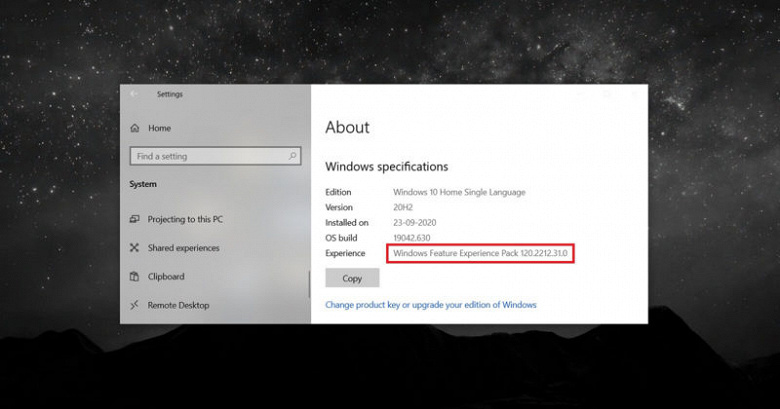Viewport: 780px width, 409px height.
Task: Open the Home settings page
Action: click(159, 128)
